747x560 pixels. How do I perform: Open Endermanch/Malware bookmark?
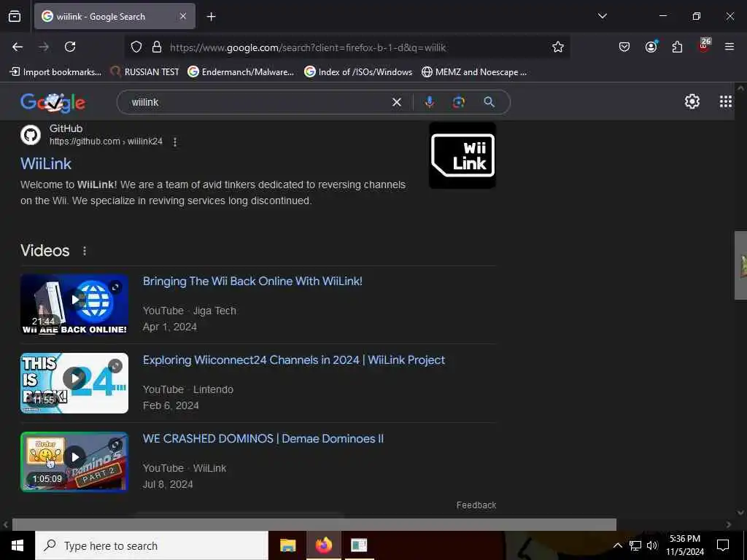[x=241, y=72]
